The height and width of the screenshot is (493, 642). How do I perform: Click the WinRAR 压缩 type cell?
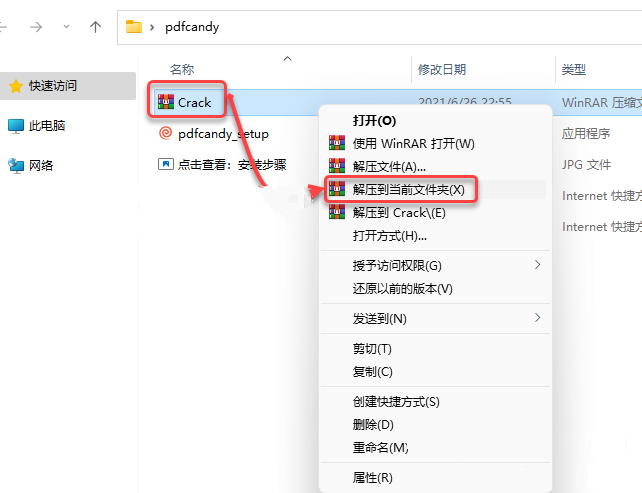click(x=601, y=102)
